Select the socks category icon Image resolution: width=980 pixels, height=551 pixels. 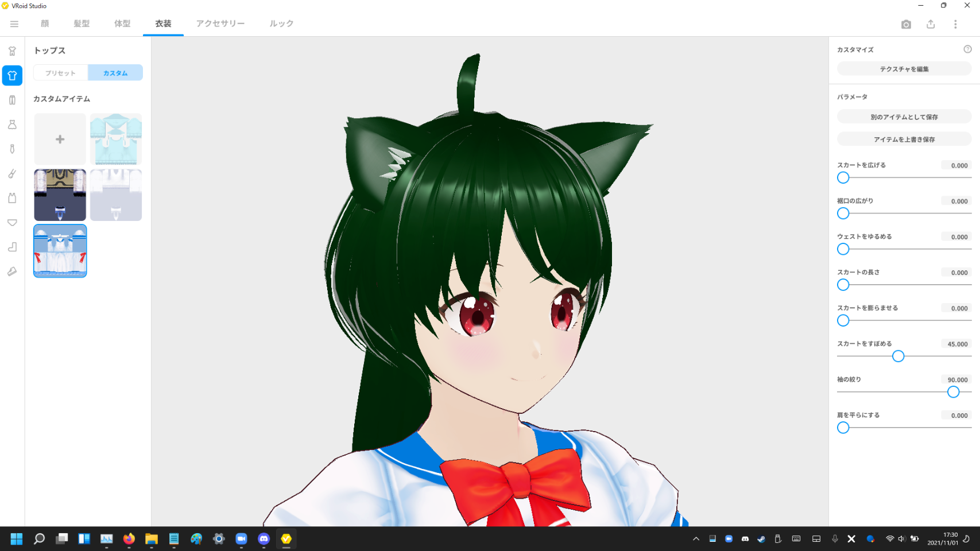[12, 247]
